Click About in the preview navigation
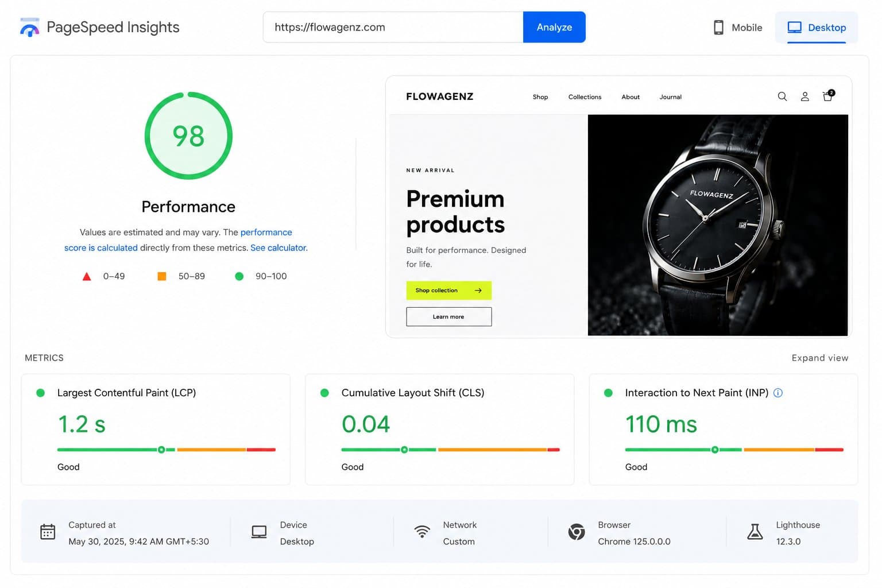The width and height of the screenshot is (882, 588). [x=630, y=97]
